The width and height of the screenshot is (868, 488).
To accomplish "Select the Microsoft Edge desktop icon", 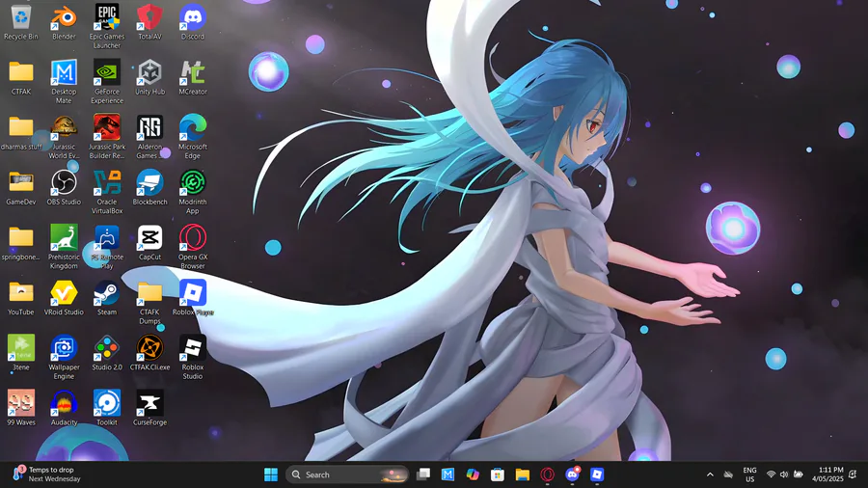I will pos(193,137).
